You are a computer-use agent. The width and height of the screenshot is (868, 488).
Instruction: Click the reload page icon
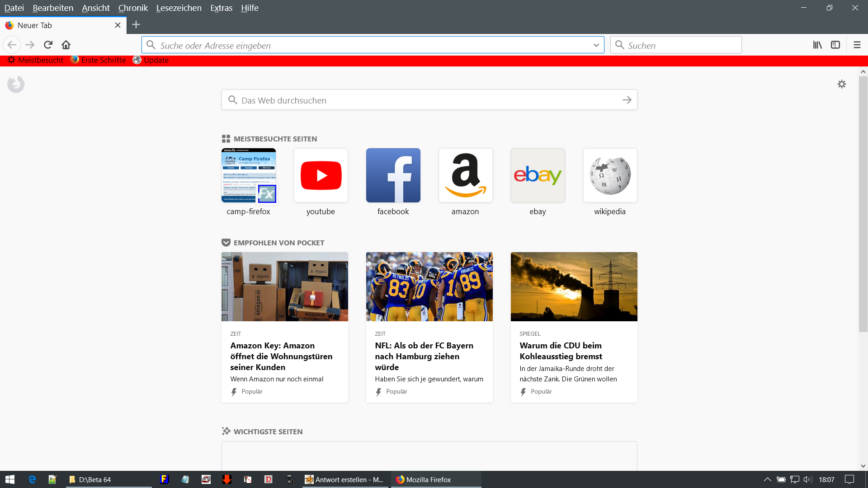48,45
